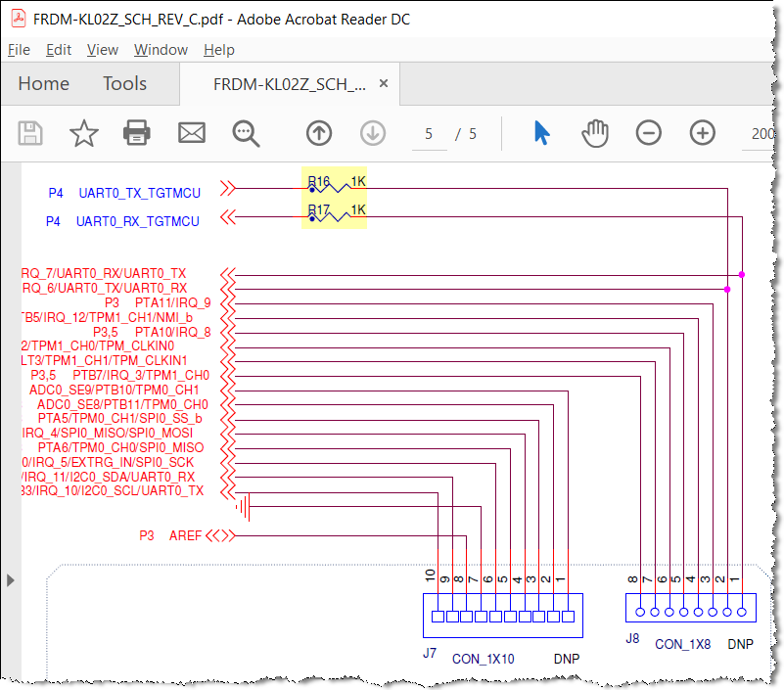Add document to favorites with star icon

[x=83, y=132]
